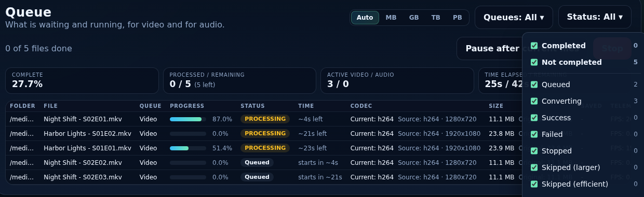Close the Status: All dropdown
The width and height of the screenshot is (644, 197).
pos(595,17)
